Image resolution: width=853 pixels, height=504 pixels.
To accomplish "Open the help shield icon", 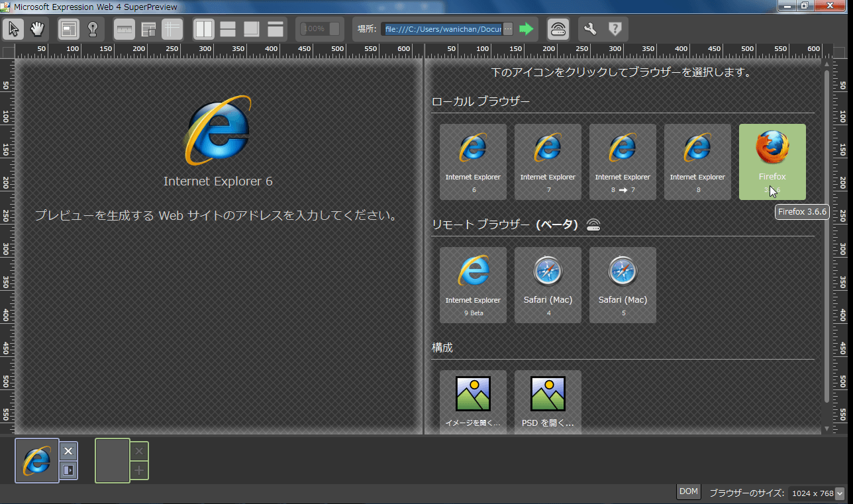I will pos(615,29).
